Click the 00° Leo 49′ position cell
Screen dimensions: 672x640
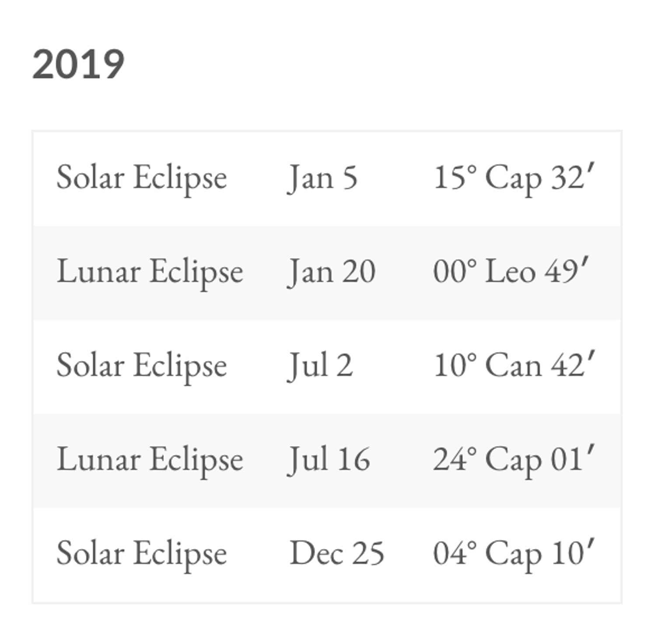pyautogui.click(x=511, y=271)
